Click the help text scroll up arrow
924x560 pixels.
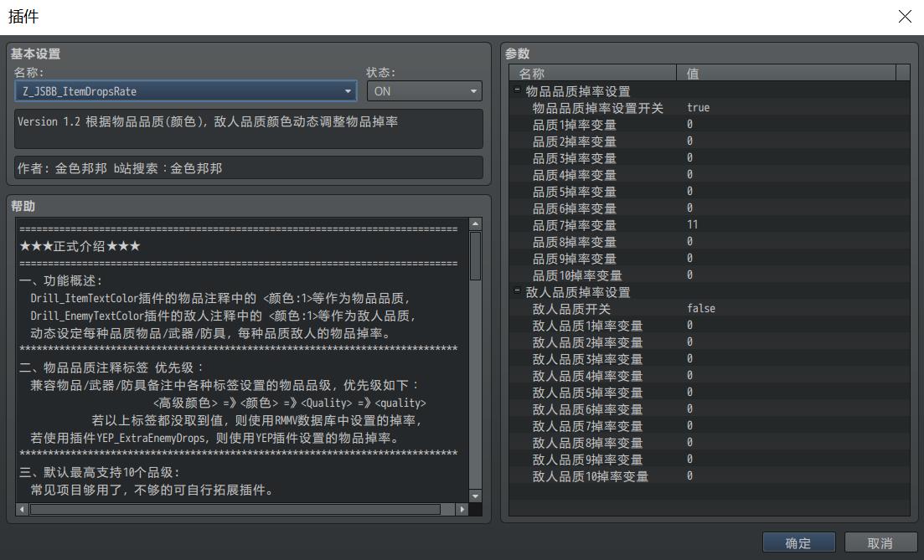(x=476, y=223)
